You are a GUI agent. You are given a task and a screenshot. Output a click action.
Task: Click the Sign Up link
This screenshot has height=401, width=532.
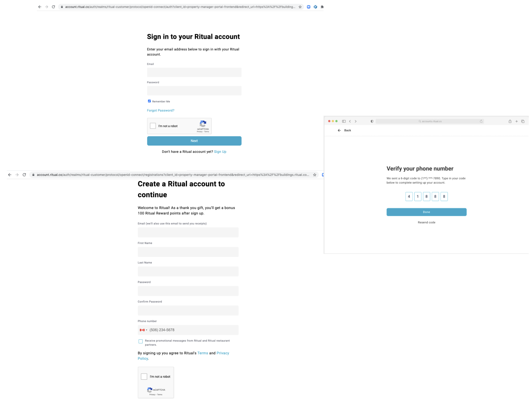220,152
